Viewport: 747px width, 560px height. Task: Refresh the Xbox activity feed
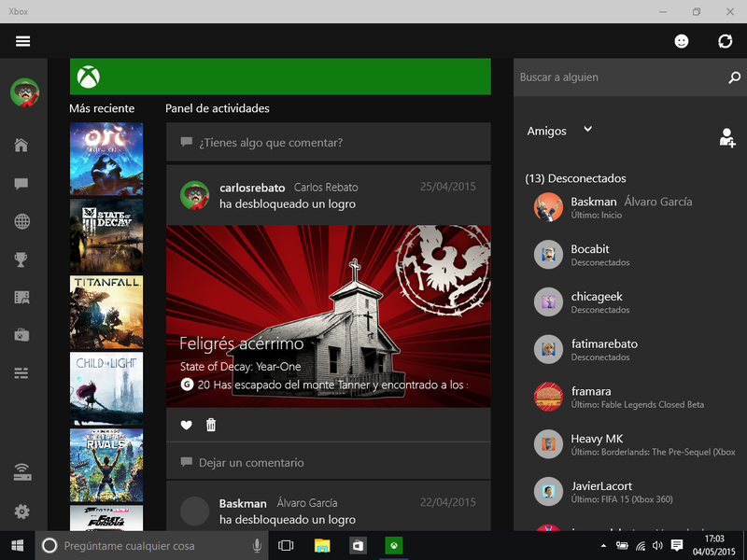(726, 41)
